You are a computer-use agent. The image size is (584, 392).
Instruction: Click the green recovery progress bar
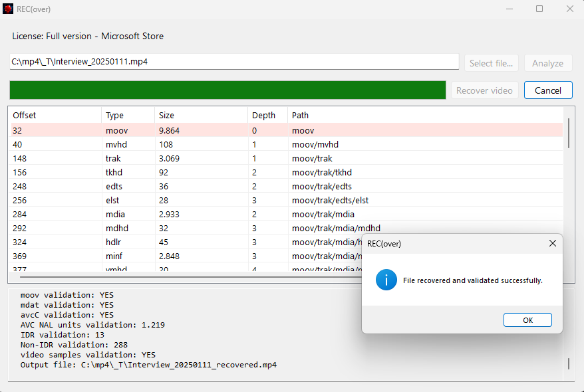coord(227,90)
